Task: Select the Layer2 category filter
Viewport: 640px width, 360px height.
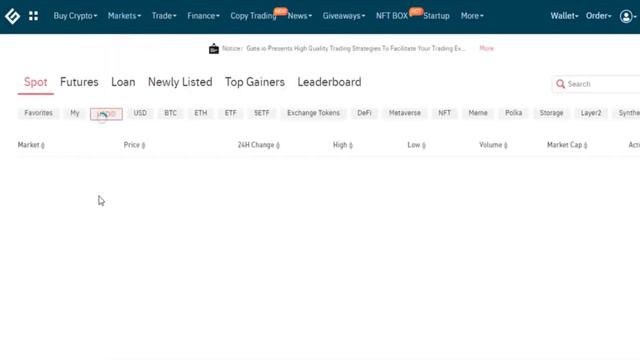Action: (591, 113)
